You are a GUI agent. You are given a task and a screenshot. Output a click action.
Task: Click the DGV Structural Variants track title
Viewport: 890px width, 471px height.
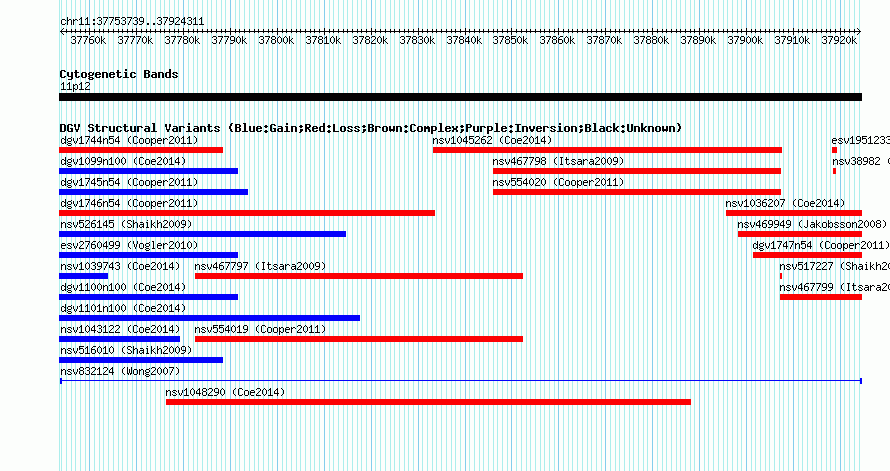click(x=371, y=128)
